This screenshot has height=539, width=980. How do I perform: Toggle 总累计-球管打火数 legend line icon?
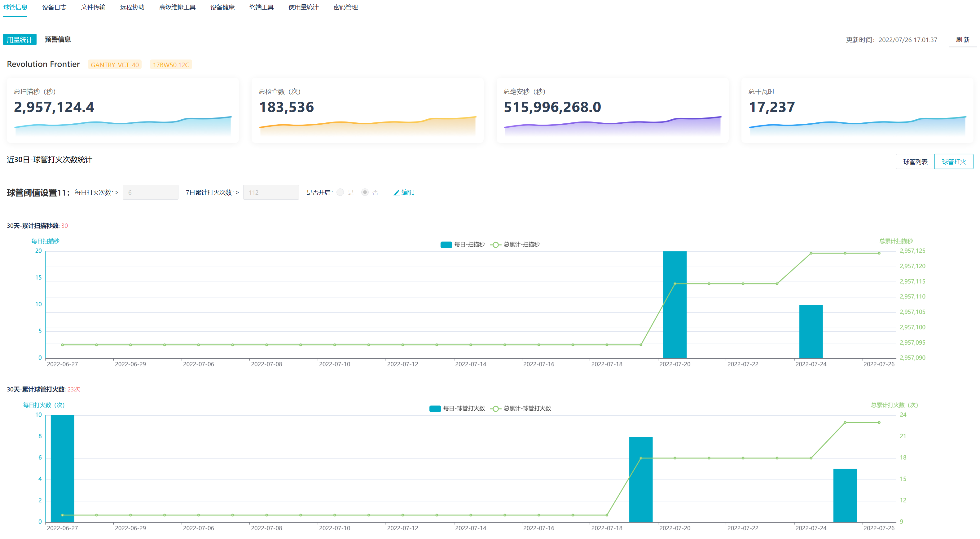[495, 409]
